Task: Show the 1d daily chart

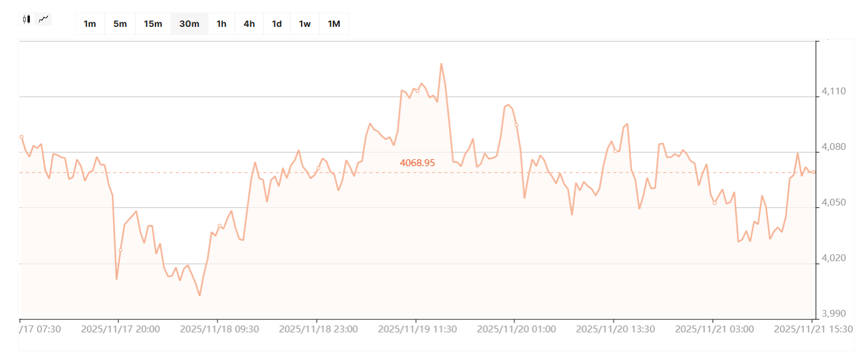Action: (x=277, y=24)
